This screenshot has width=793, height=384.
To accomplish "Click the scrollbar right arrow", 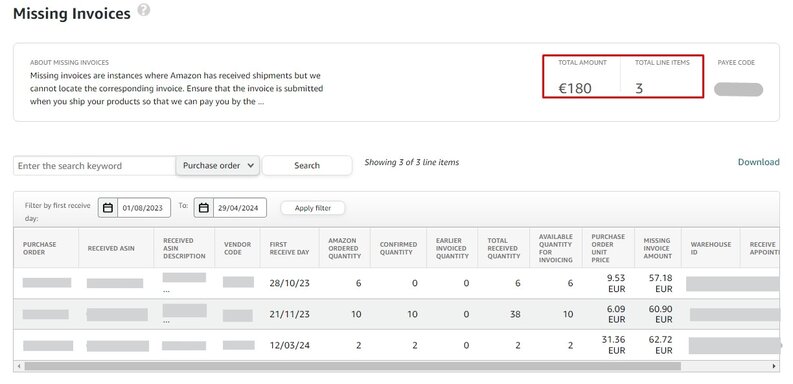I will (x=774, y=366).
